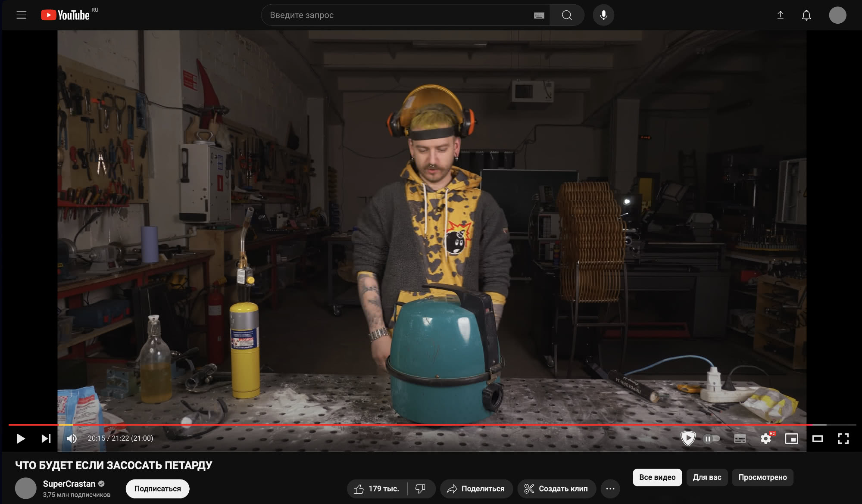
Task: Play the video
Action: tap(20, 439)
